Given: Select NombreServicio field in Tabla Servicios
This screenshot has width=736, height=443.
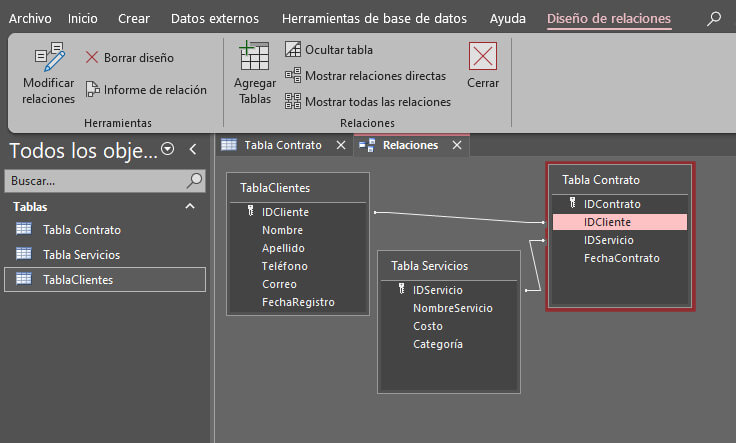Looking at the screenshot, I should coord(452,308).
